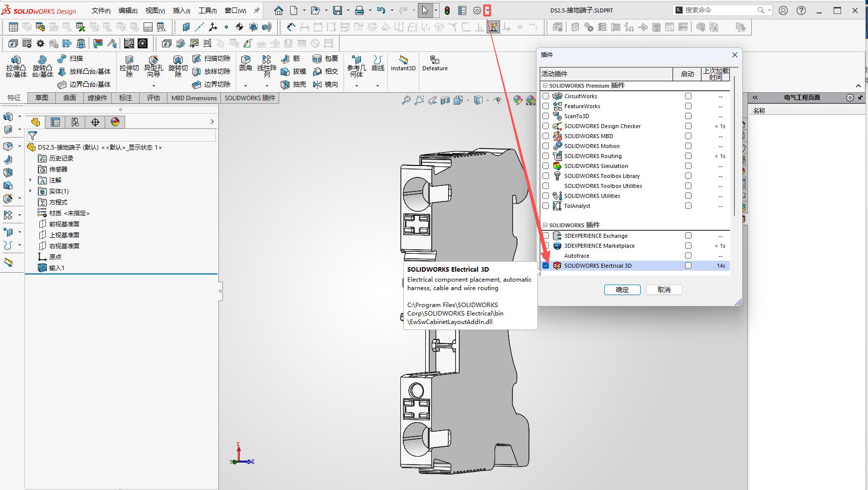Uncheck the SOLIDWORKS Electrical 3D active checkbox
This screenshot has height=490, width=868.
(546, 266)
